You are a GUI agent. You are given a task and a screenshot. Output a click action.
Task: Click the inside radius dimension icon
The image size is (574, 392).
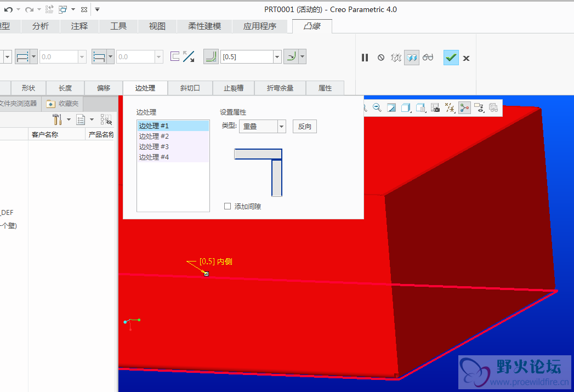tap(292, 56)
